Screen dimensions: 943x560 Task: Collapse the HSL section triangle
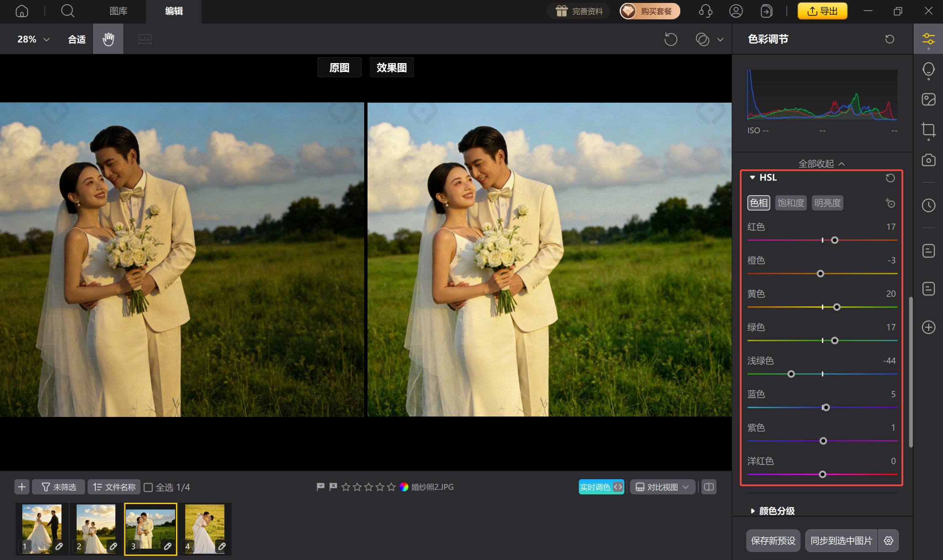pos(752,178)
